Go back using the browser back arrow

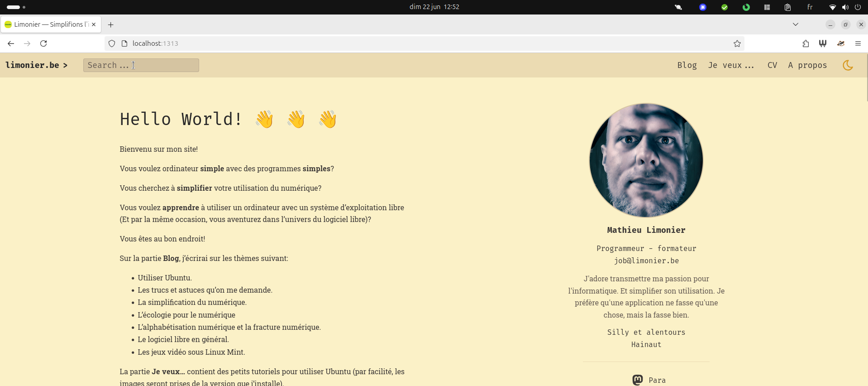click(11, 43)
